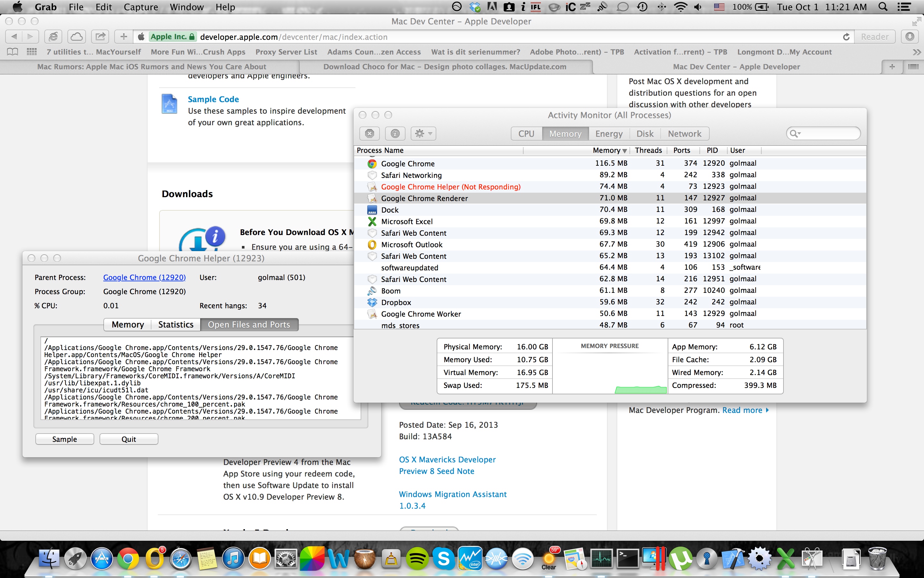Image resolution: width=924 pixels, height=578 pixels.
Task: Open Top Sites grid icon in bookmarks bar
Action: pyautogui.click(x=32, y=52)
